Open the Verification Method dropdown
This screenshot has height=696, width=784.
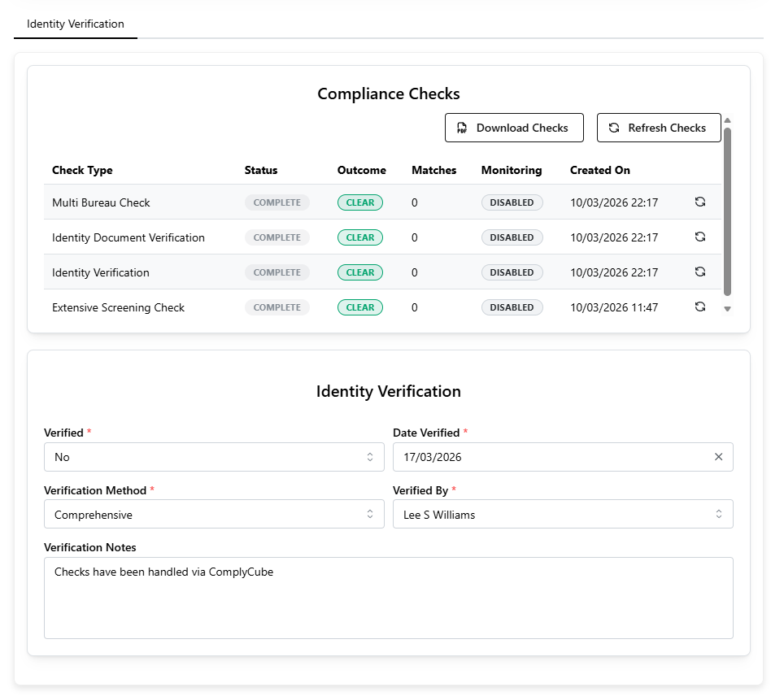(214, 514)
